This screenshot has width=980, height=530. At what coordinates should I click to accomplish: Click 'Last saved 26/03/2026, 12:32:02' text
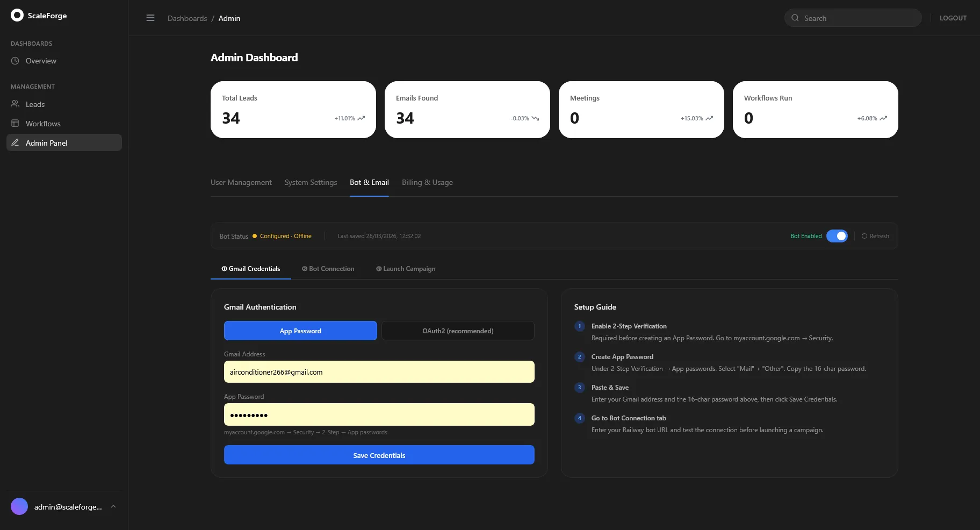pos(379,236)
